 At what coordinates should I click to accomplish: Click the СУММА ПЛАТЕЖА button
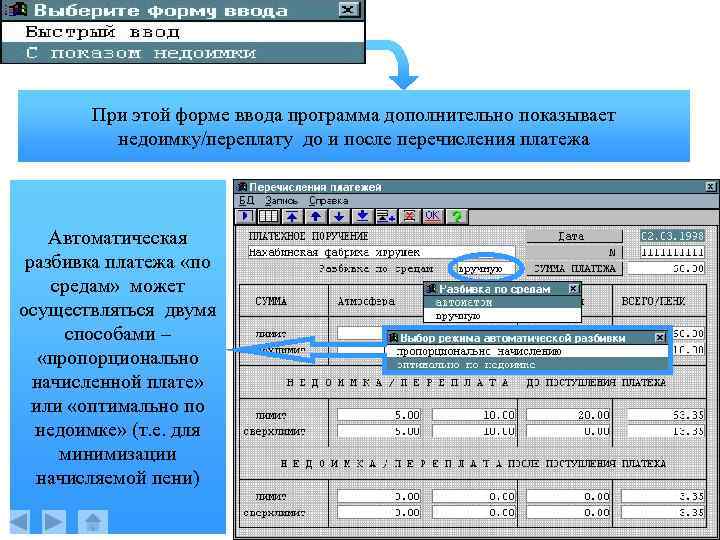pos(574,269)
